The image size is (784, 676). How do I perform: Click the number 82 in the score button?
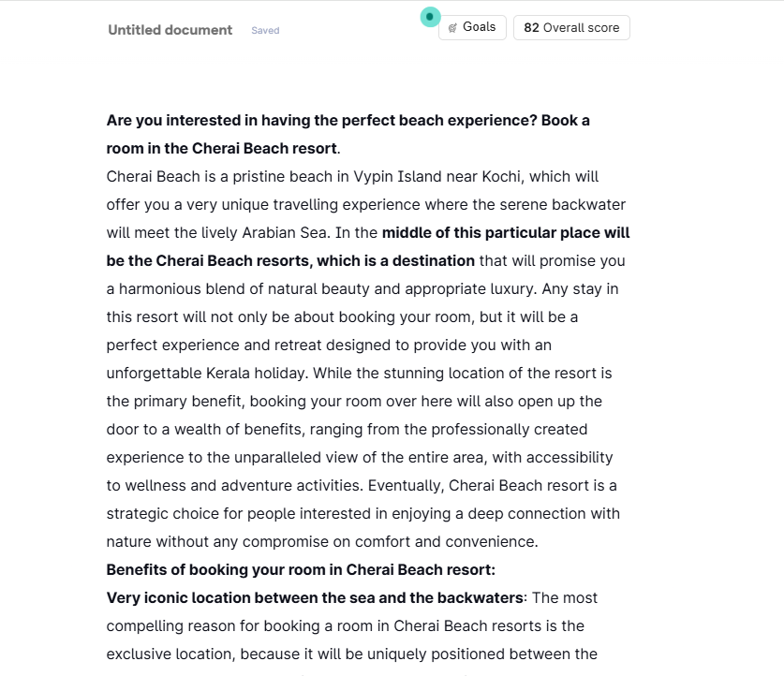click(531, 27)
